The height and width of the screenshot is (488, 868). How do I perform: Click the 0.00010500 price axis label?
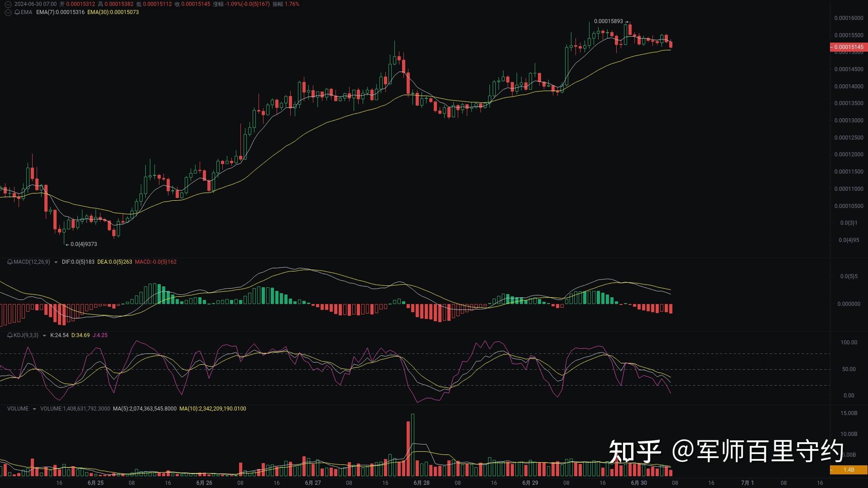[849, 206]
